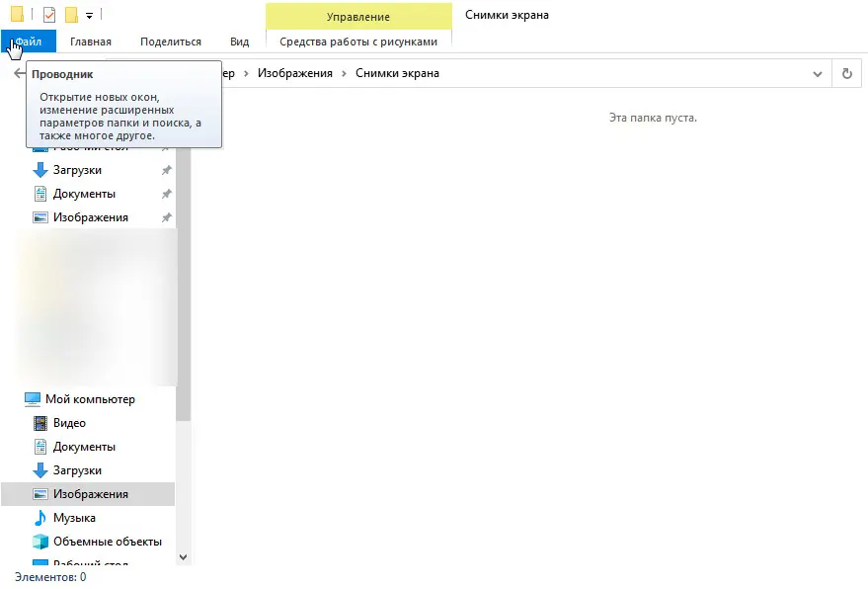This screenshot has height=589, width=868.
Task: Expand the chevron after Изображения in path
Action: pos(344,74)
